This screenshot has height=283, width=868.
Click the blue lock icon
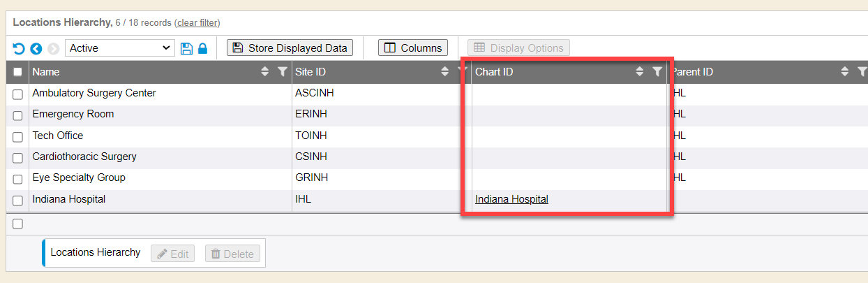click(x=202, y=48)
